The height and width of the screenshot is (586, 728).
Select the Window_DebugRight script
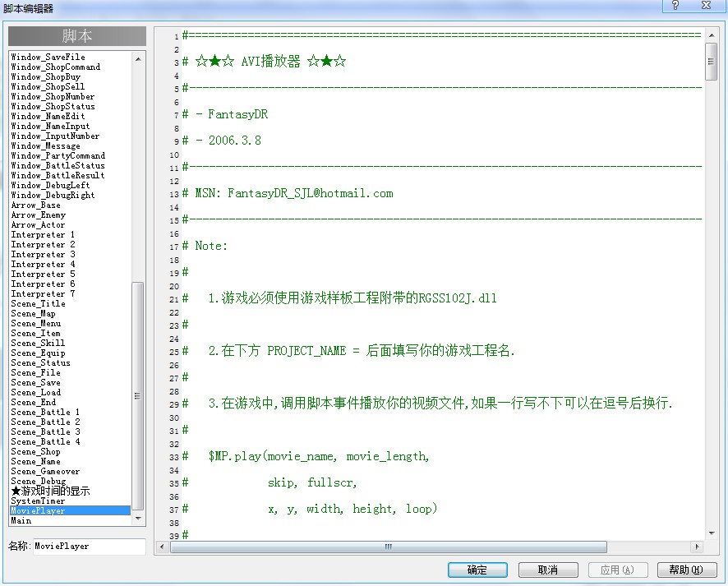[70, 195]
